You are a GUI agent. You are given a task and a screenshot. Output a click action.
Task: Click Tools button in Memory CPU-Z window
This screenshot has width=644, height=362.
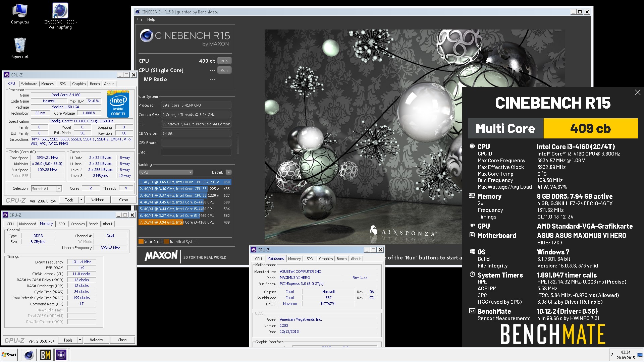click(x=68, y=340)
